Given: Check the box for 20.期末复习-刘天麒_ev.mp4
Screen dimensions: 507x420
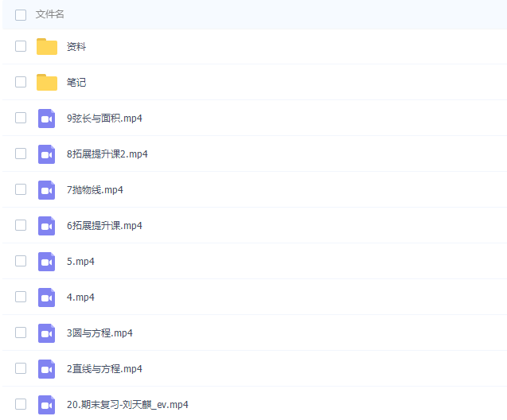Looking at the screenshot, I should pyautogui.click(x=21, y=404).
